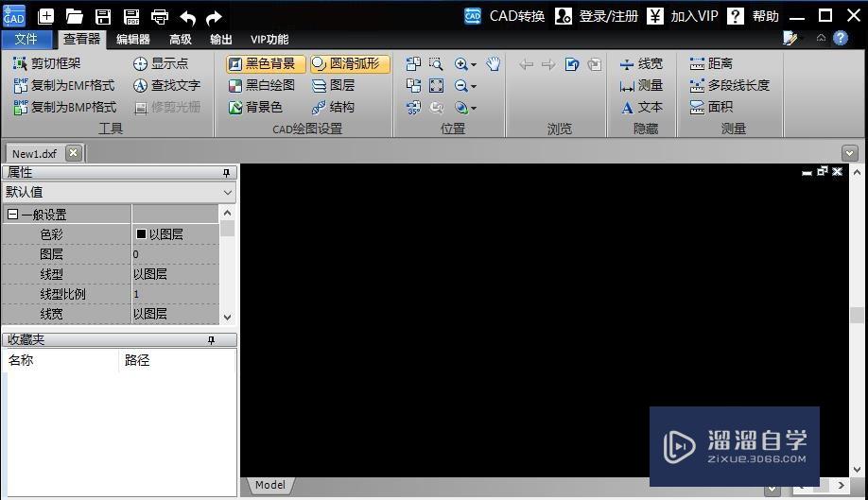This screenshot has height=500, width=868.
Task: Save the drawing with the floppy icon
Action: pyautogui.click(x=103, y=17)
